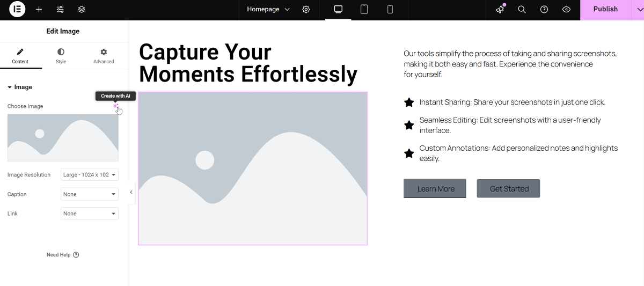Viewport: 644px width, 286px height.
Task: Open the Caption dropdown
Action: [x=89, y=194]
